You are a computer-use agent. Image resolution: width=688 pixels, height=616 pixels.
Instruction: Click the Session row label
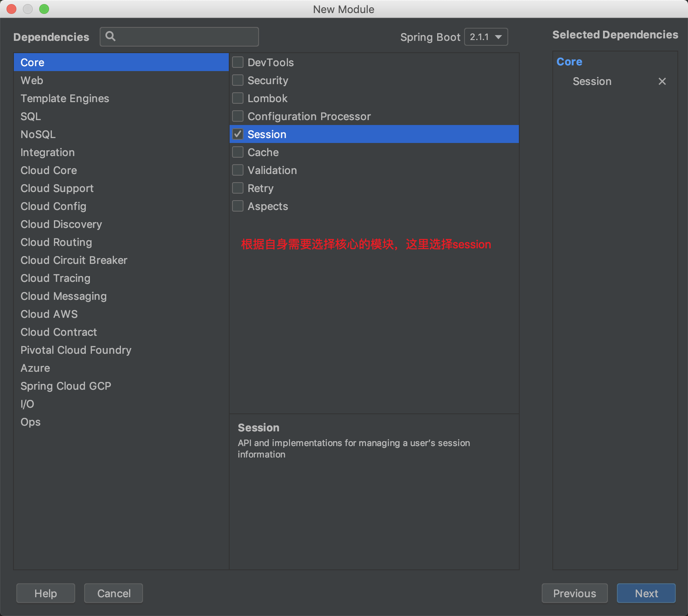tap(267, 134)
